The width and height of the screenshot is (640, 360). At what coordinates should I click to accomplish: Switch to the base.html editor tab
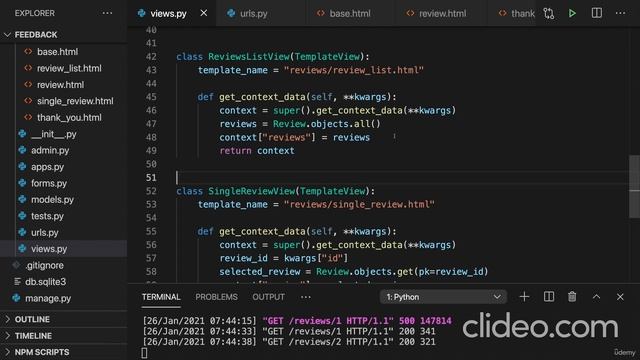coord(350,13)
